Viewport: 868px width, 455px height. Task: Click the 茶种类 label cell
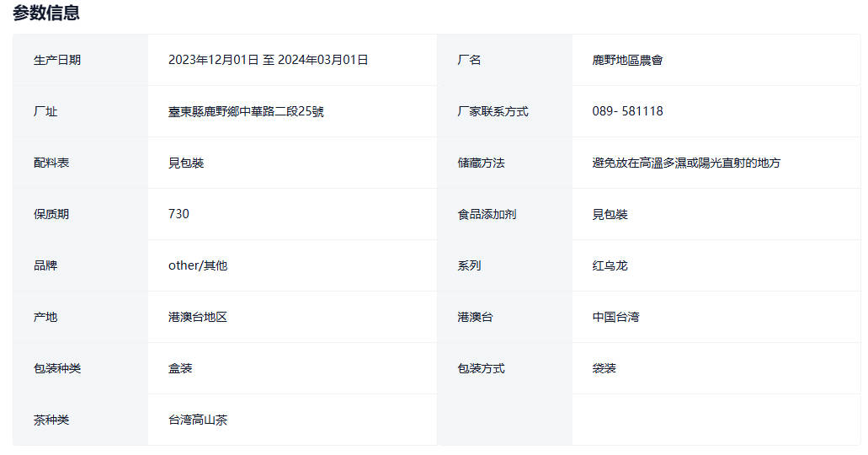click(51, 420)
